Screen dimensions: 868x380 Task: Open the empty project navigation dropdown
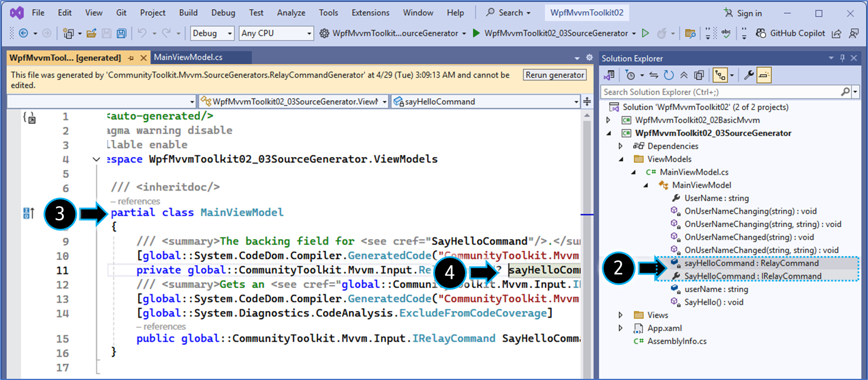(x=103, y=101)
